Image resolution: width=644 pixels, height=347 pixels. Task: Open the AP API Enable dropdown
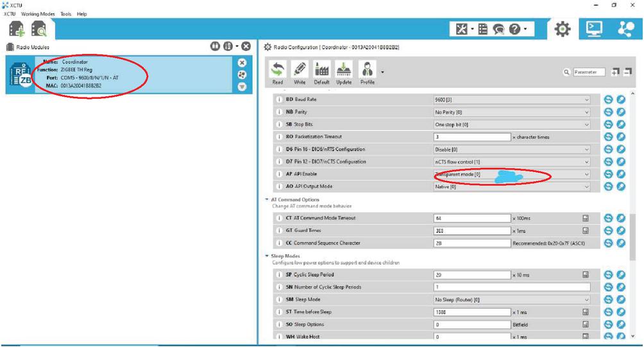coord(512,174)
